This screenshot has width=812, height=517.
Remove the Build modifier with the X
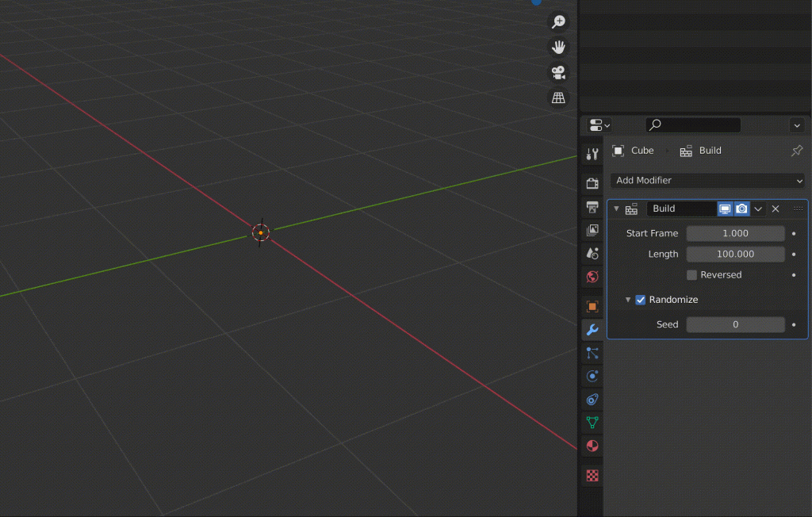[775, 209]
